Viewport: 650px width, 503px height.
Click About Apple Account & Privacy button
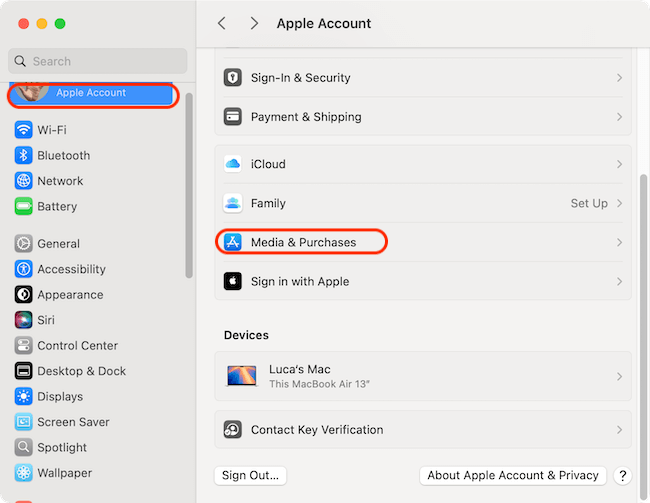point(513,475)
